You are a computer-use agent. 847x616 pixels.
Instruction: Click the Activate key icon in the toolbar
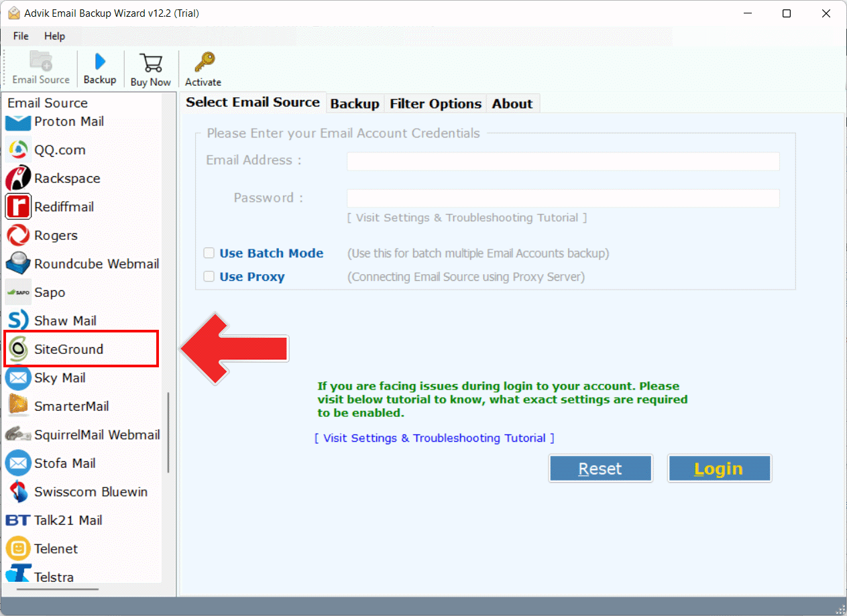coord(203,68)
